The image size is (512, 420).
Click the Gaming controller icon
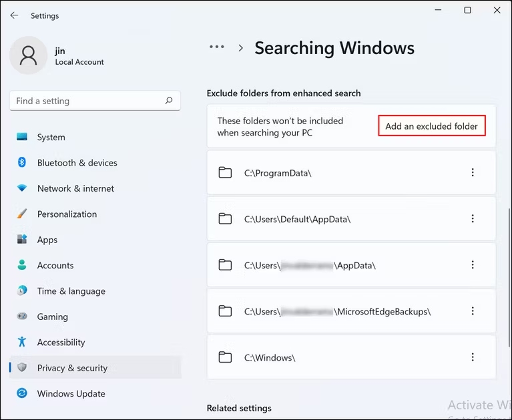(22, 316)
